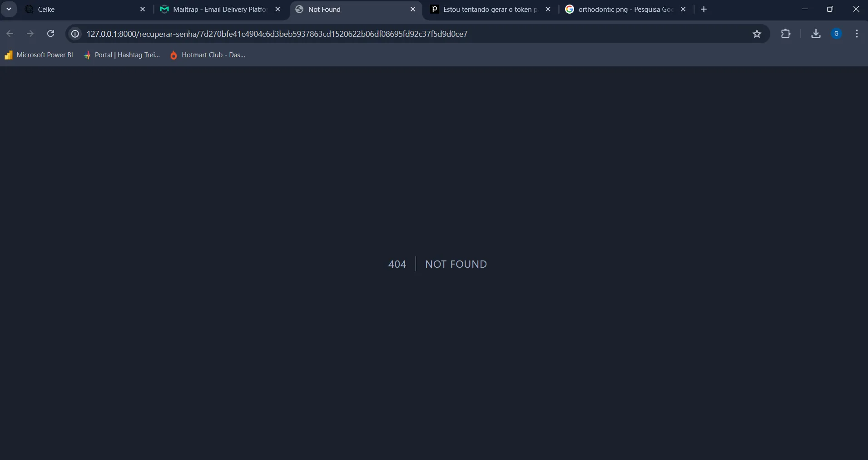The image size is (868, 460).
Task: Click the address bar URL field
Action: coord(363,34)
